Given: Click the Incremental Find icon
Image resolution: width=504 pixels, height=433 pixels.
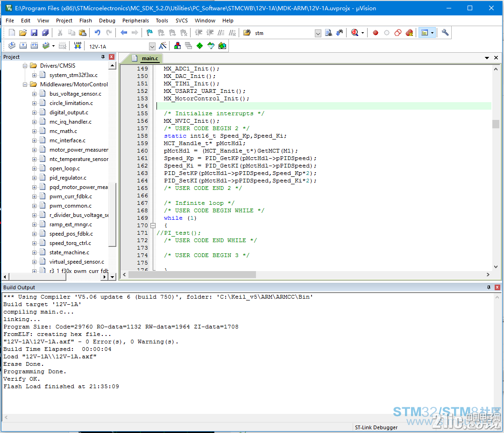Looking at the screenshot, I should pos(340,33).
